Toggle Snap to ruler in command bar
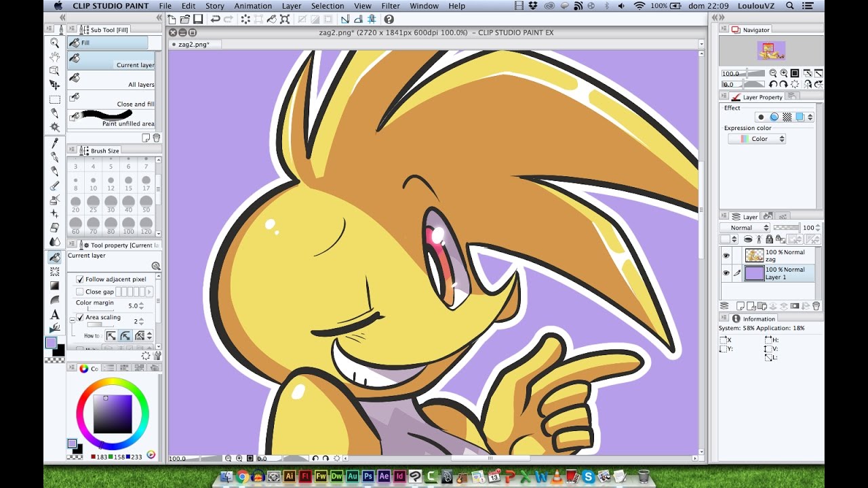 coord(344,20)
